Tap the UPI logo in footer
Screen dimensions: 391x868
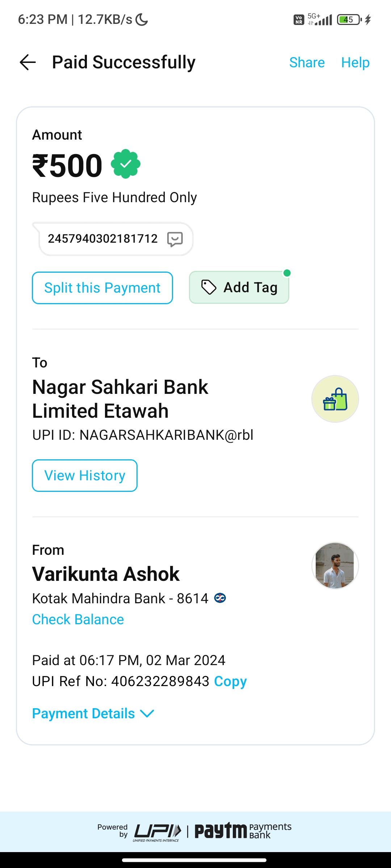click(157, 831)
